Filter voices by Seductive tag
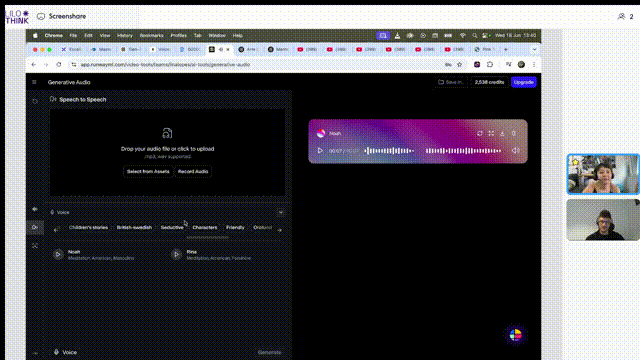The image size is (640, 360). click(172, 227)
